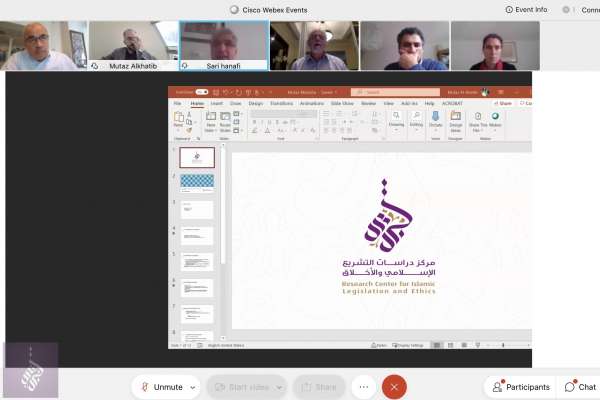Click the Notes button in status bar

[379, 345]
